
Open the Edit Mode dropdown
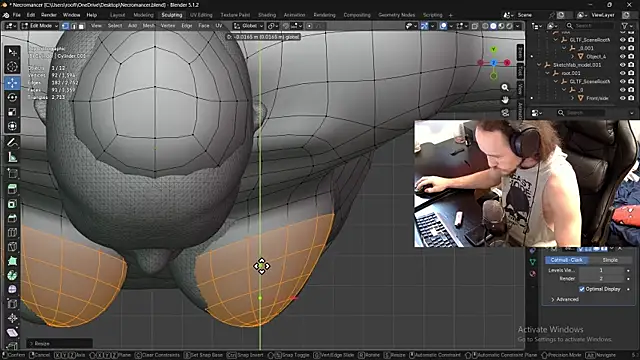pyautogui.click(x=40, y=26)
